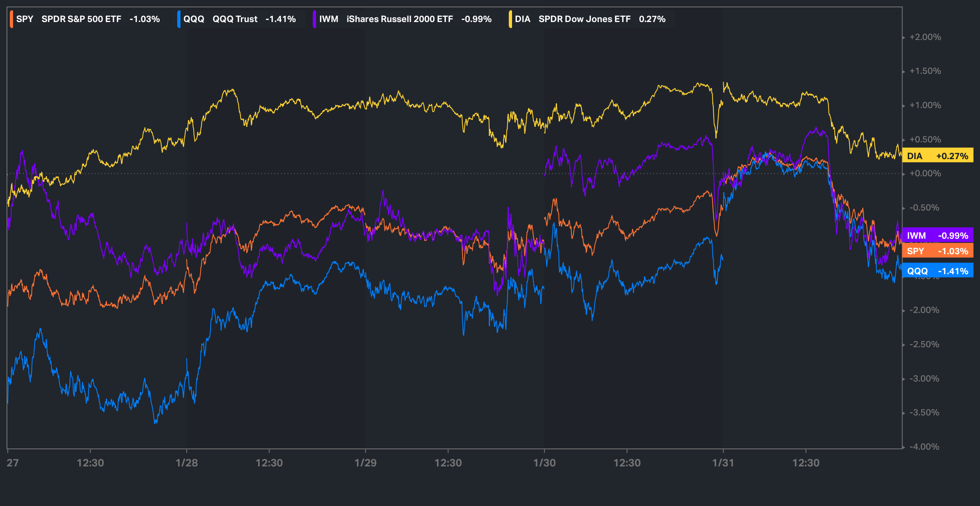This screenshot has width=980, height=506.
Task: Click the -4.00% label on percent axis
Action: click(925, 446)
